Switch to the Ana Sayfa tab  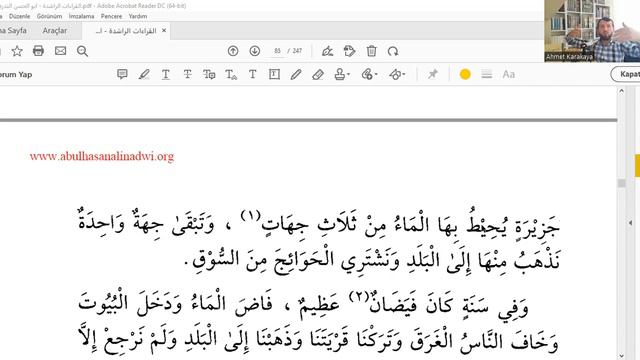13,31
